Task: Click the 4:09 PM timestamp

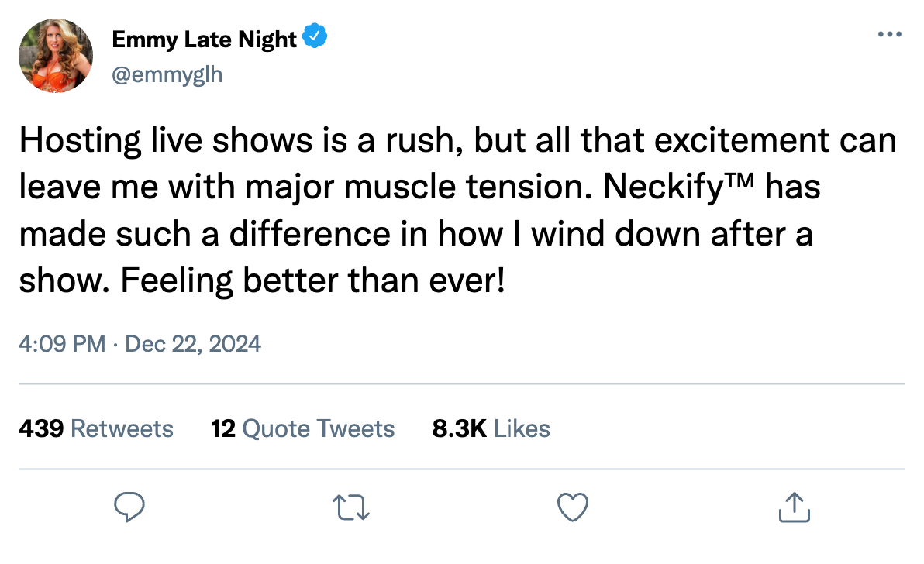Action: (62, 344)
